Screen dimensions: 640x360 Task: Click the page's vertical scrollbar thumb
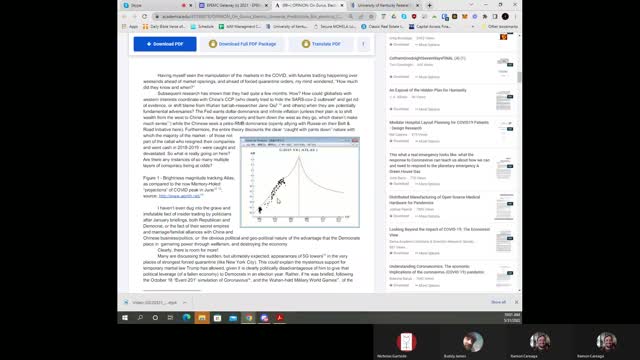519,77
